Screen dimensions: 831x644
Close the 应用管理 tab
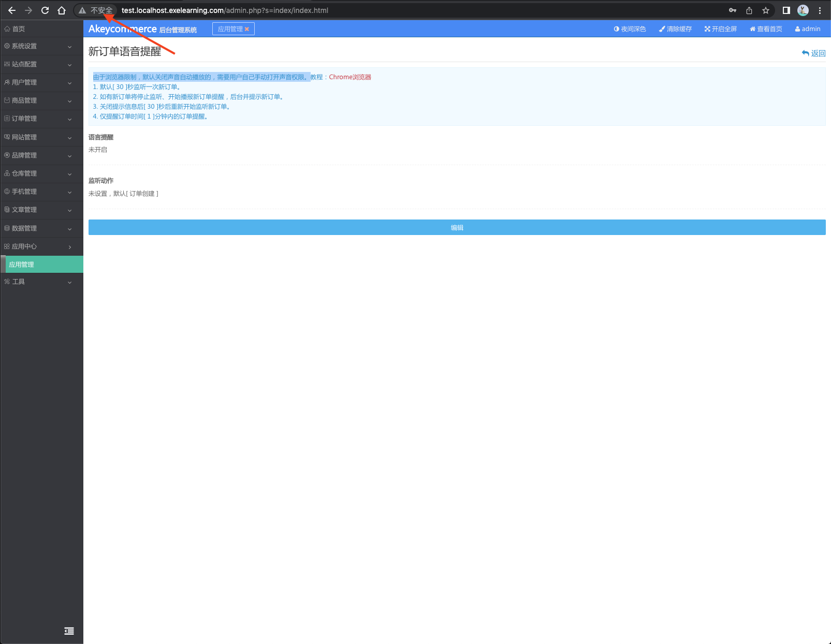[247, 29]
